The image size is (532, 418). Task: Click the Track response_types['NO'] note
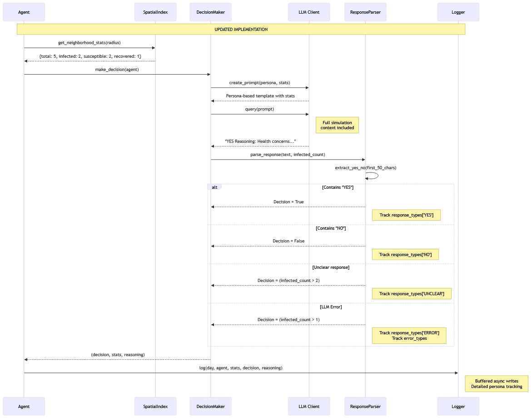[405, 254]
